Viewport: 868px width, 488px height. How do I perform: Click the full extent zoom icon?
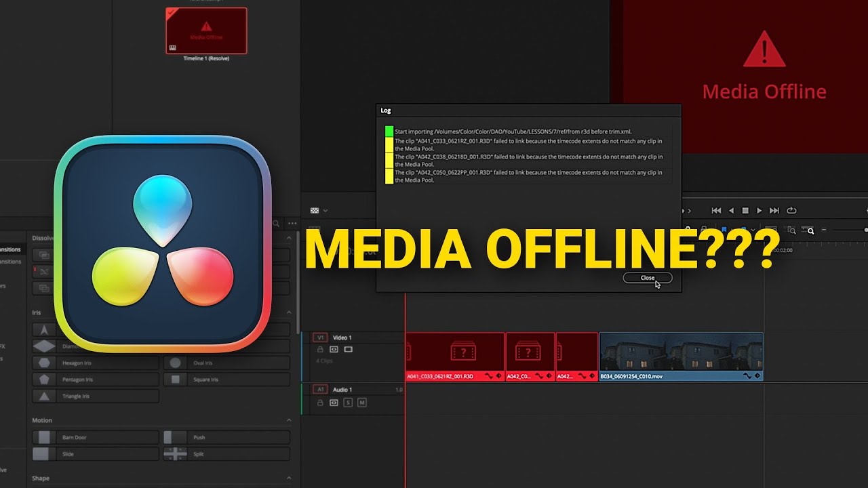[771, 230]
